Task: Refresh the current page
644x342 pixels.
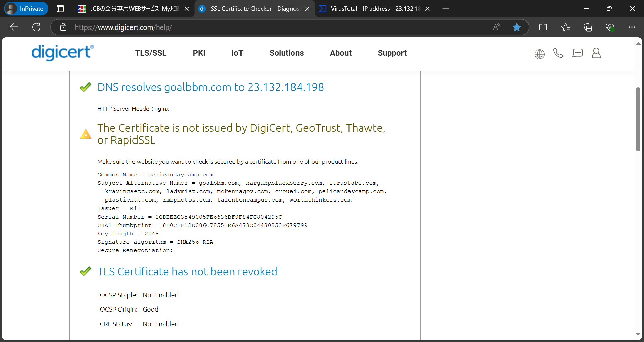Action: 36,27
